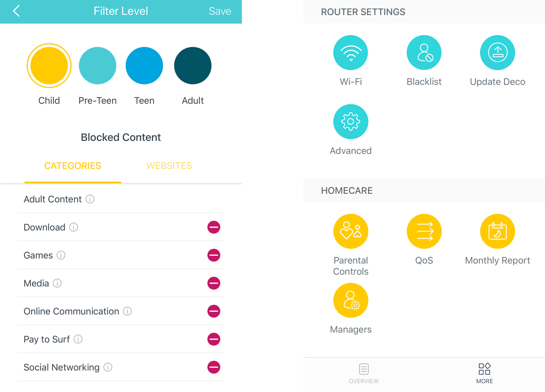
Task: Unblock the Games category
Action: tap(214, 255)
